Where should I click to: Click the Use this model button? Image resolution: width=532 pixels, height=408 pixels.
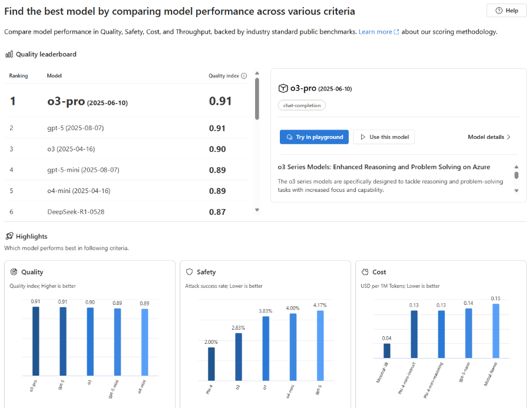point(384,137)
